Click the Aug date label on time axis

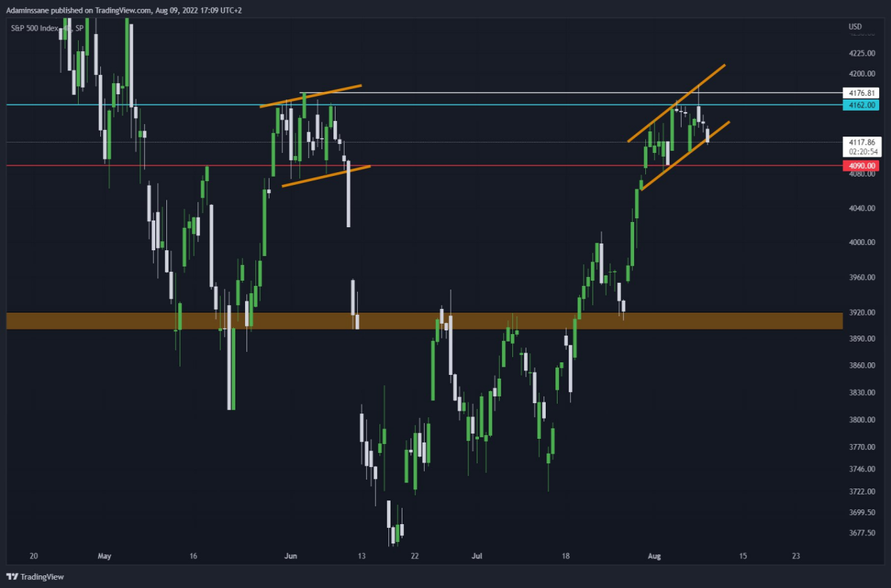(x=654, y=555)
